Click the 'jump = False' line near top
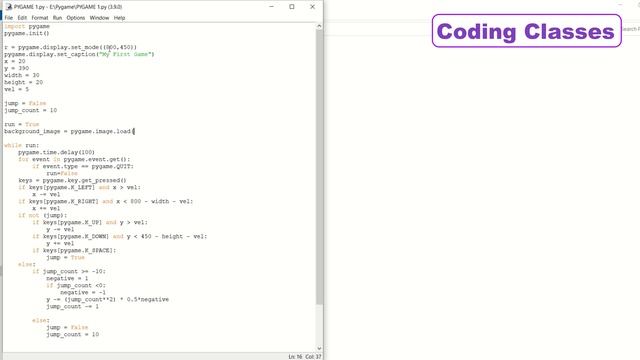The image size is (640, 360). point(25,103)
